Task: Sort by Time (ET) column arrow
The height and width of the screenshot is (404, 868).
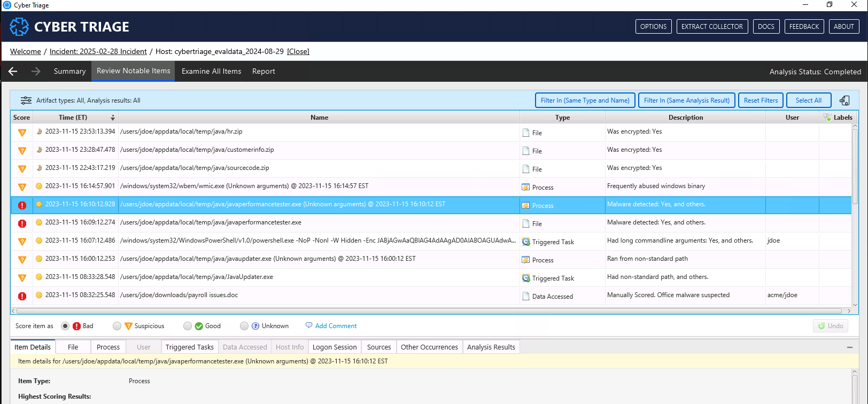Action: (x=112, y=118)
